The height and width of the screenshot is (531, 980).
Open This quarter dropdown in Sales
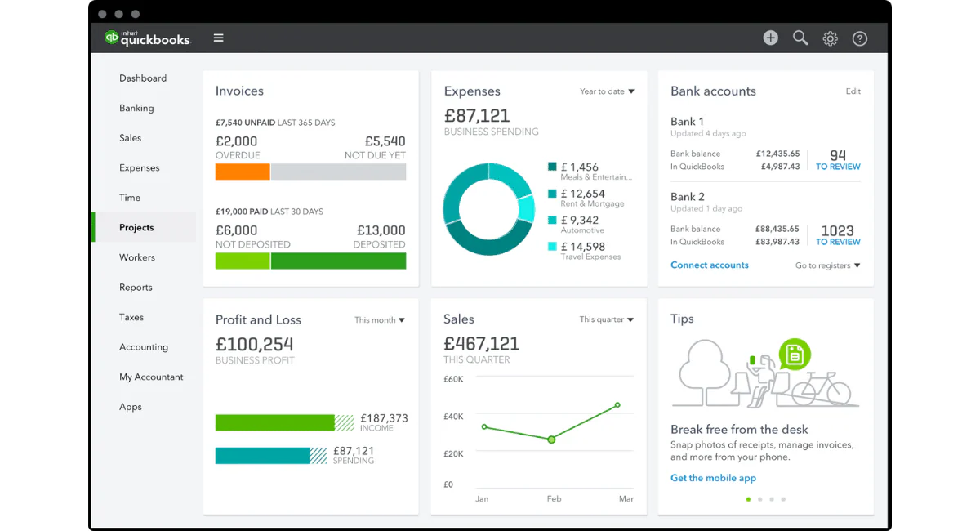pyautogui.click(x=607, y=319)
